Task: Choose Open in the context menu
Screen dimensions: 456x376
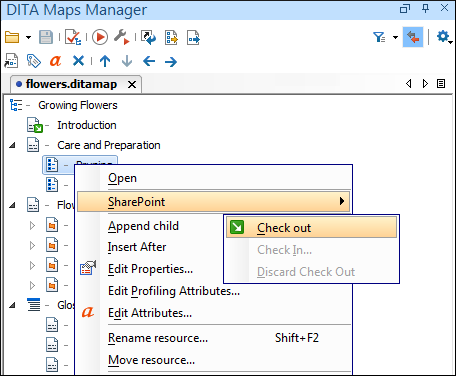Action: 214,178
